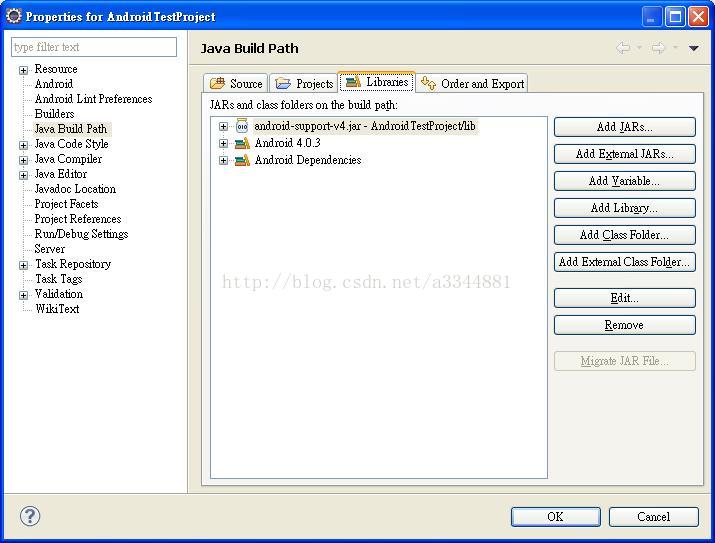This screenshot has width=715, height=543.
Task: Click the Android Dependencies library icon
Action: coord(242,160)
